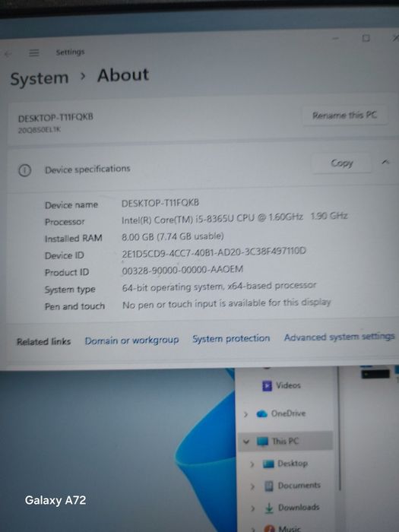This screenshot has height=532, width=399.
Task: Maximize the Settings window
Action: point(366,38)
